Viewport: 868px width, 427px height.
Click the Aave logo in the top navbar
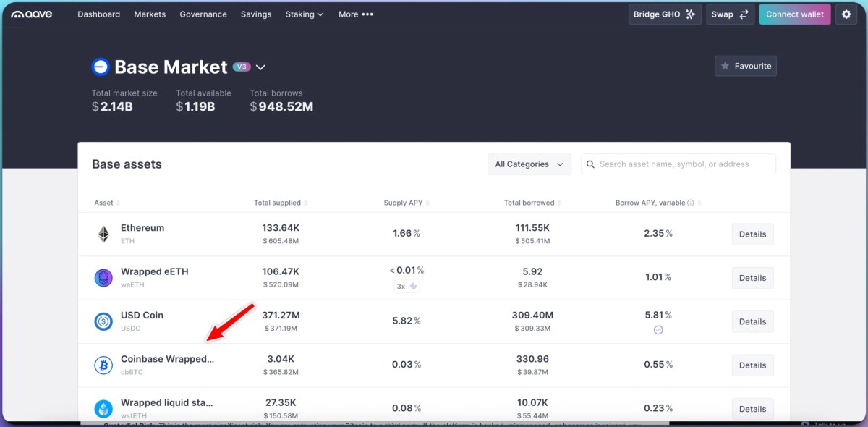pos(30,14)
